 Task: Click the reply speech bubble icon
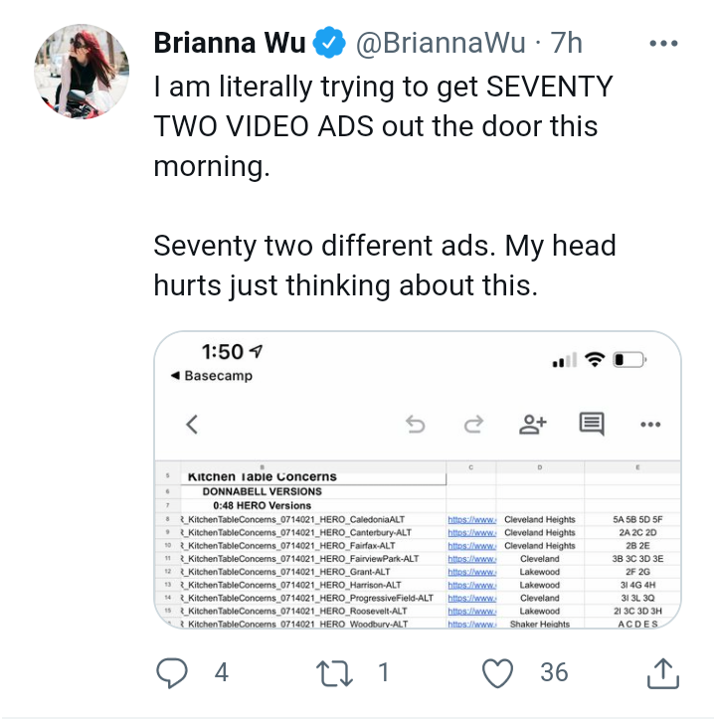click(172, 672)
